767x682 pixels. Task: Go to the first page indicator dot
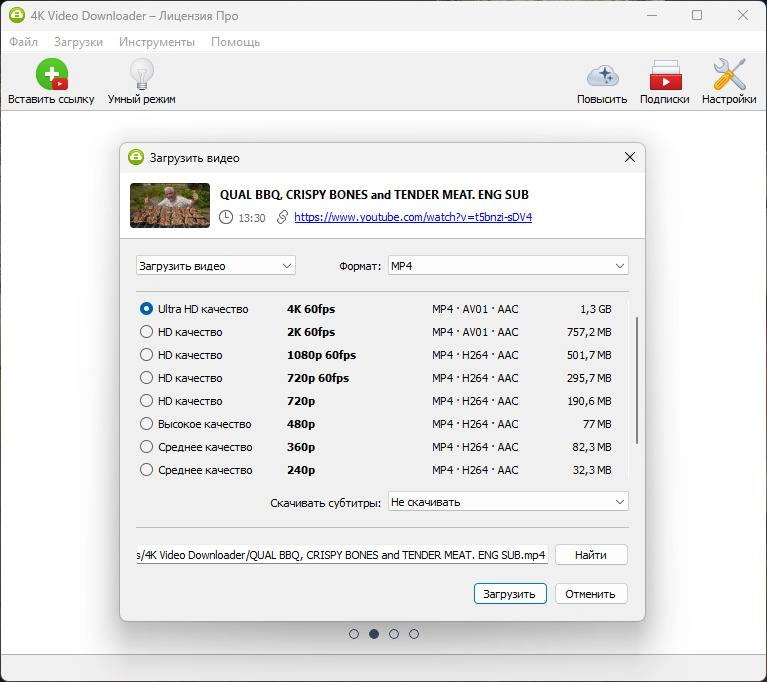(x=354, y=634)
